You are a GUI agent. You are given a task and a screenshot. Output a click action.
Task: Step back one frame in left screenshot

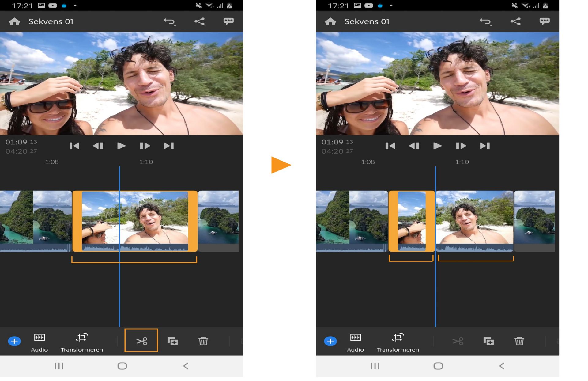pos(98,146)
